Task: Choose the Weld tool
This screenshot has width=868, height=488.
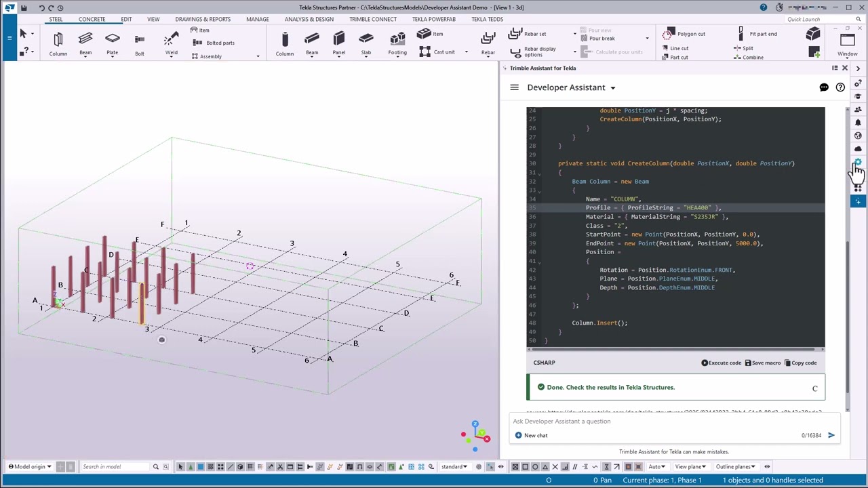Action: point(171,43)
